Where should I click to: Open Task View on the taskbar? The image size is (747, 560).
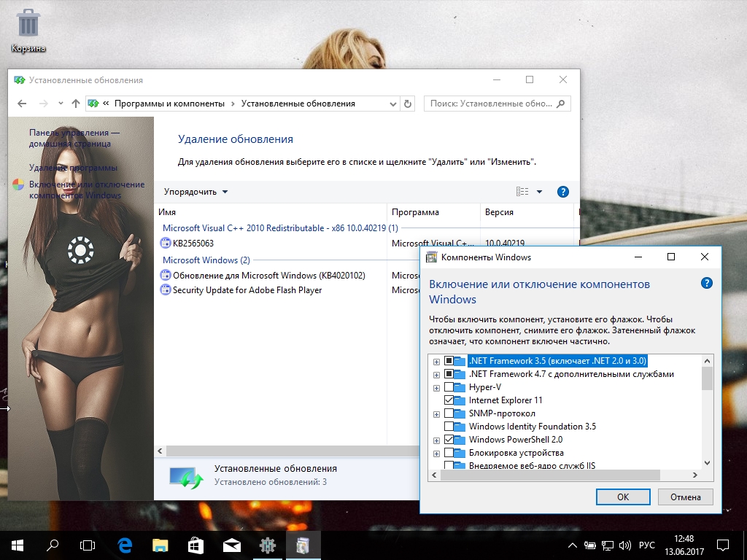tap(88, 545)
